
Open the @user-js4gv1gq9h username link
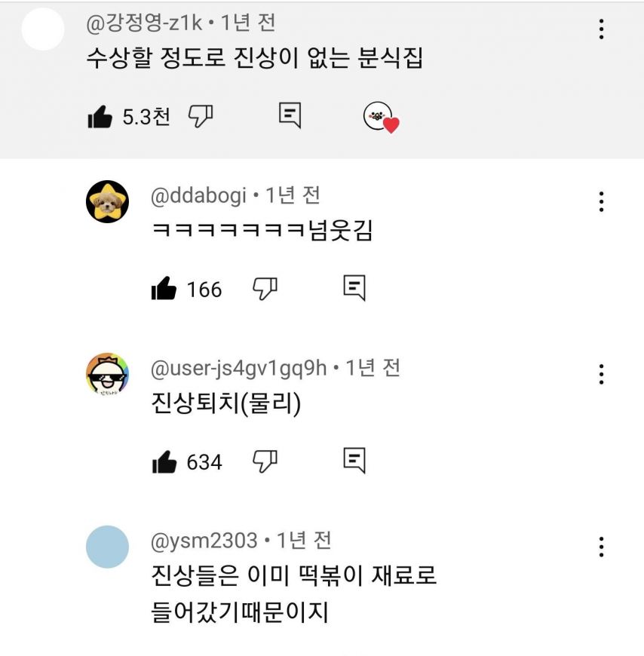click(x=238, y=368)
